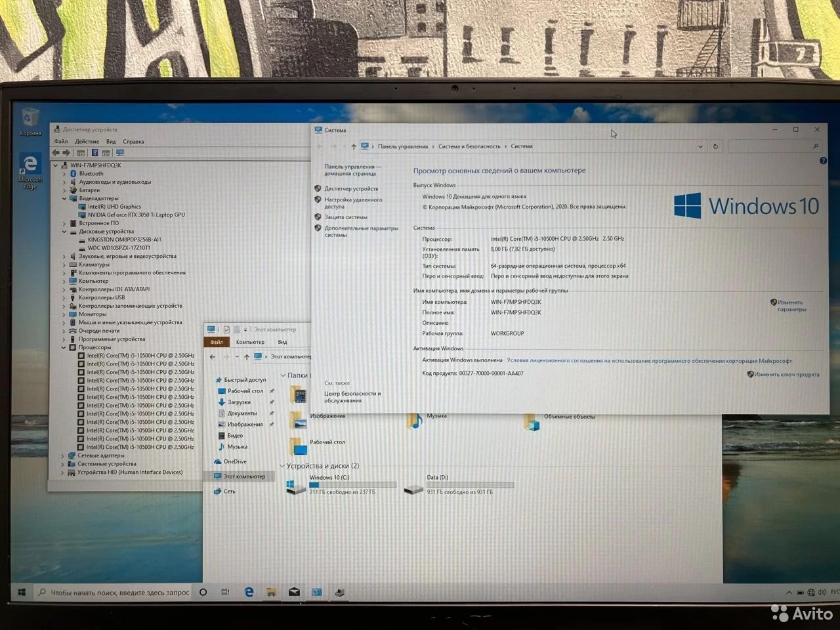Open the Действие menu in Device Manager
The height and width of the screenshot is (630, 840).
(x=87, y=142)
